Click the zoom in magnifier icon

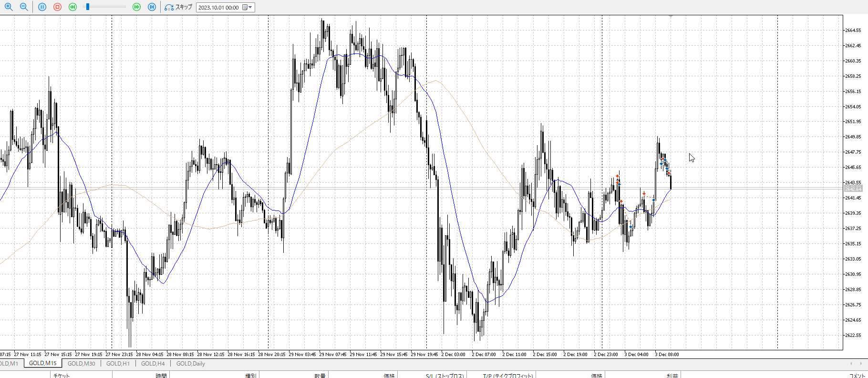(x=9, y=7)
